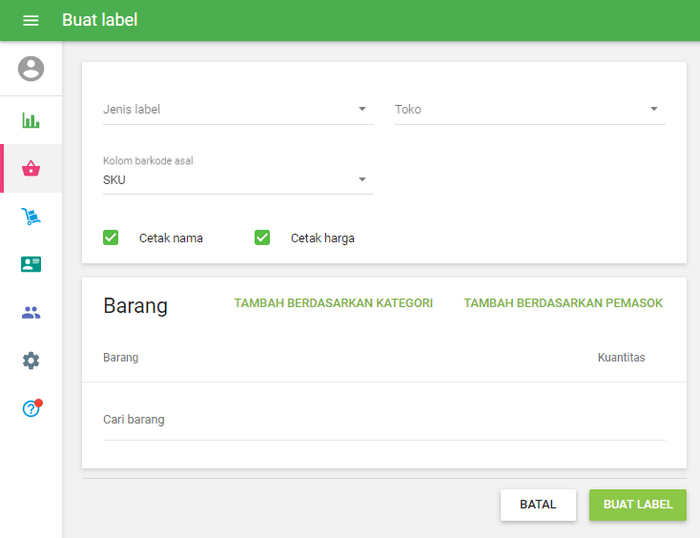Open inventory management cart icon
700x538 pixels.
31,216
